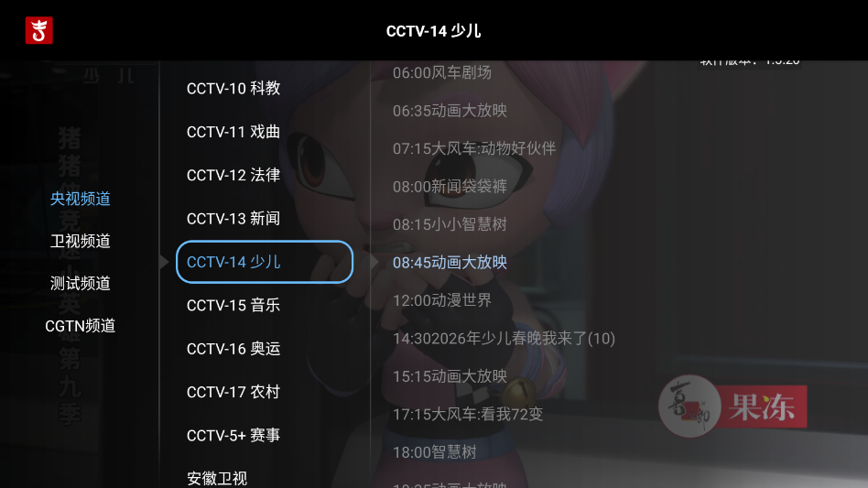Select the CCTV-11 戏曲 channel
Viewport: 868px width, 488px height.
click(233, 132)
